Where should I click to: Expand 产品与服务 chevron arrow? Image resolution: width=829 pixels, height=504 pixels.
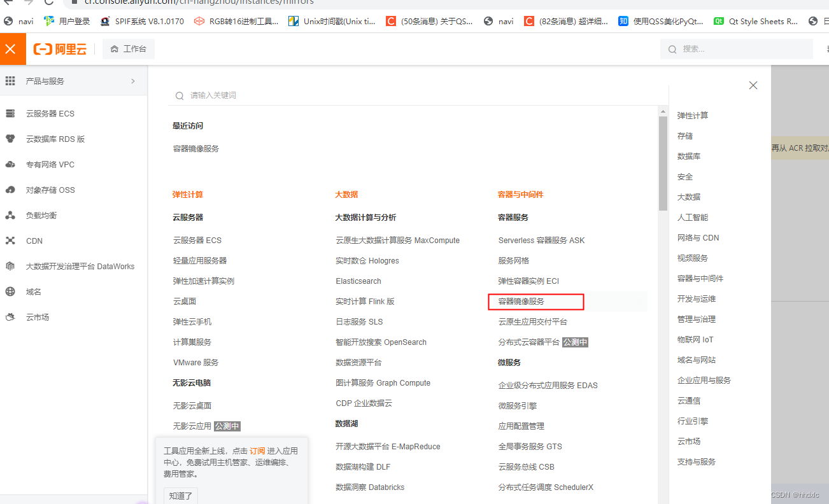click(133, 81)
